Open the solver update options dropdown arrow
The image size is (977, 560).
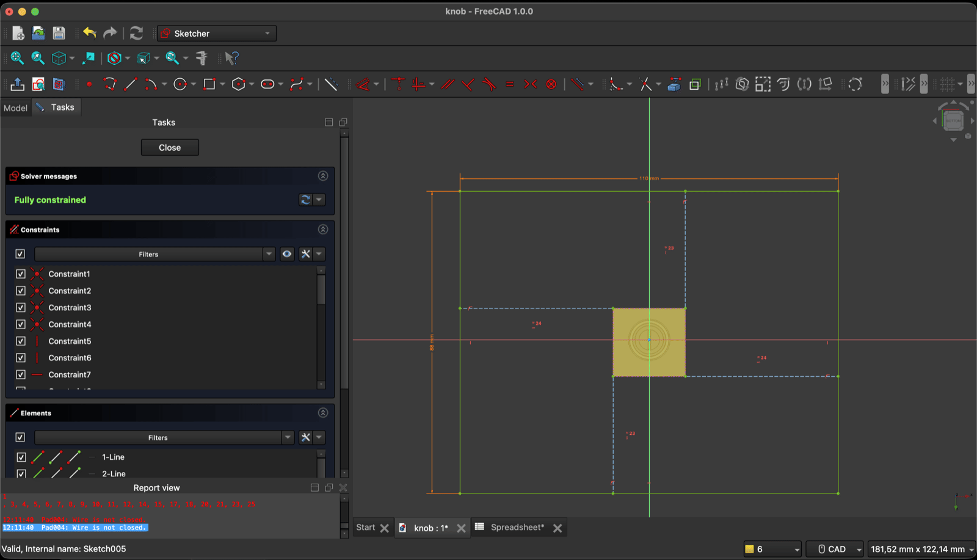coord(319,200)
